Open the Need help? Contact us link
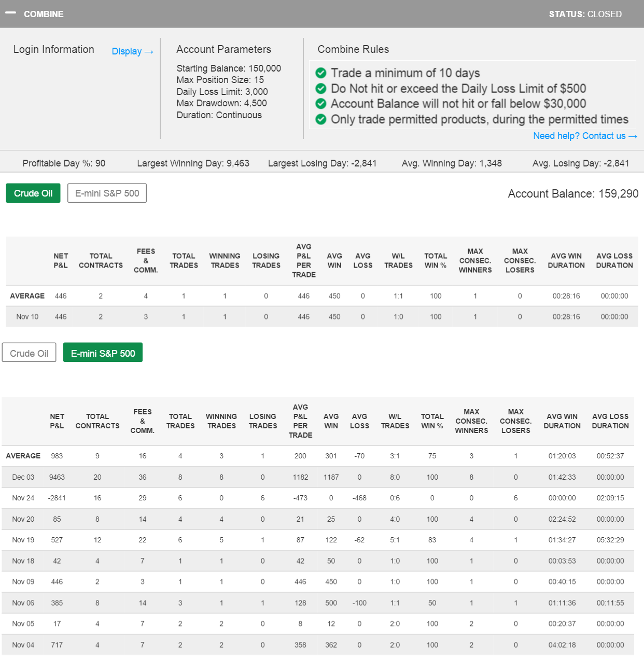 coord(584,136)
